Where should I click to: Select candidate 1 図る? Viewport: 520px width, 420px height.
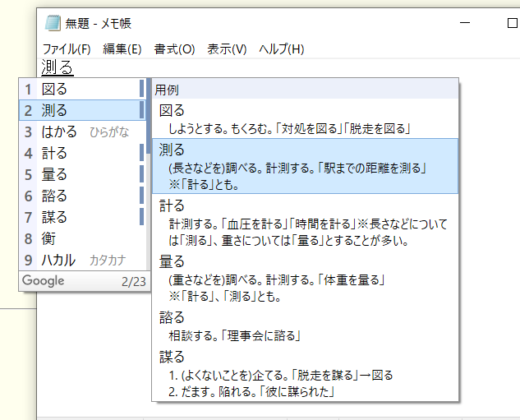(x=54, y=89)
